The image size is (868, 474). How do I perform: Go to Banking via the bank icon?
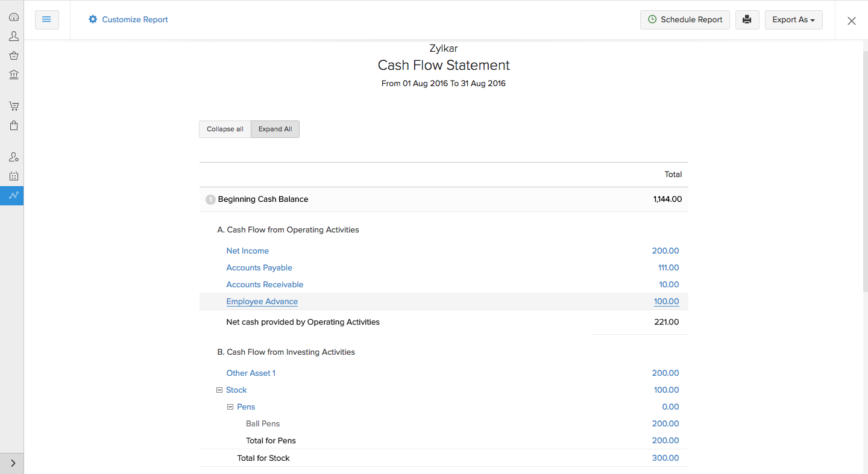click(13, 75)
